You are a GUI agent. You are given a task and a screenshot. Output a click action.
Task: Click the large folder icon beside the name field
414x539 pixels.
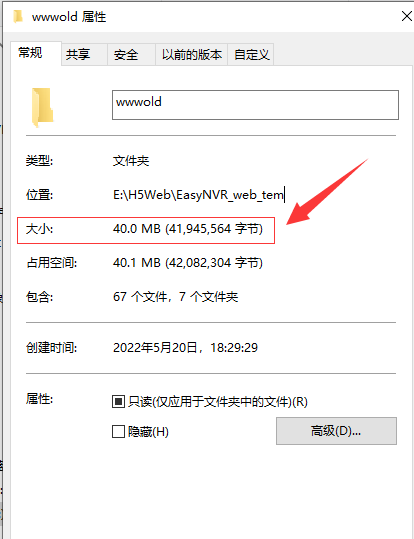(x=43, y=108)
